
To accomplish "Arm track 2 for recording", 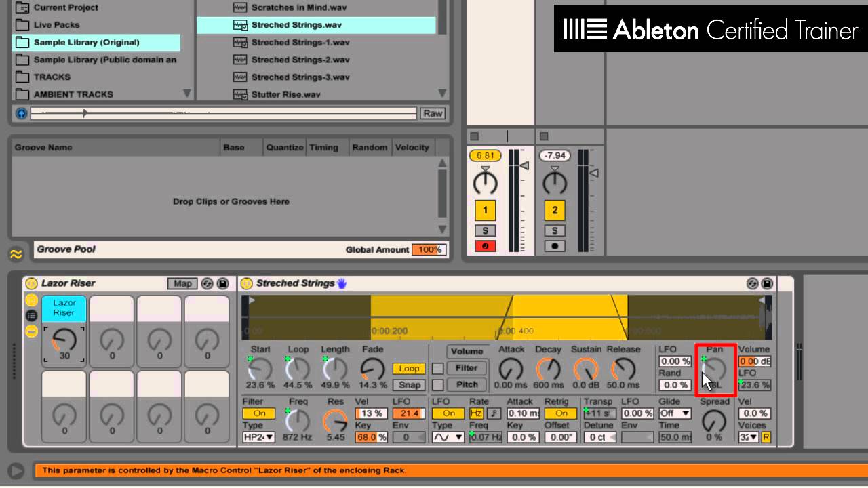I will pos(555,246).
